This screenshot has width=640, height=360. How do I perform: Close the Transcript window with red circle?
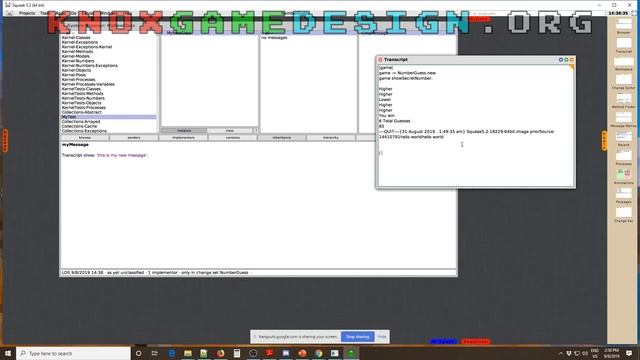(380, 60)
